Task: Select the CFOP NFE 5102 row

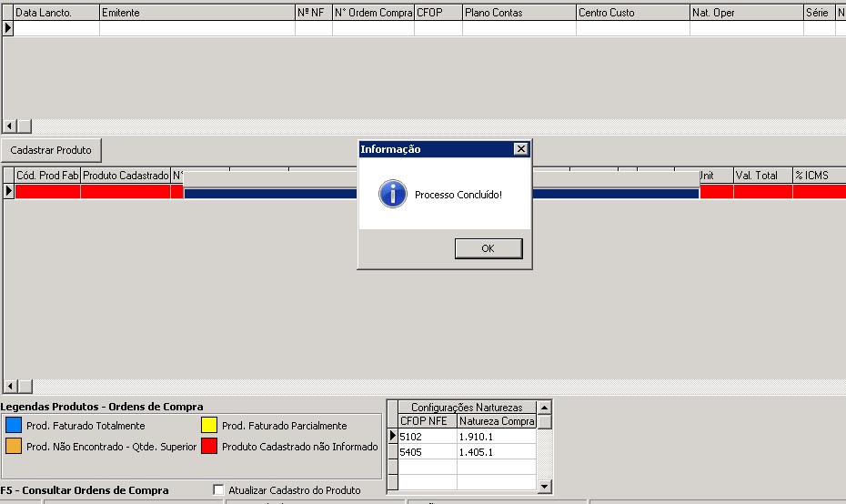Action: (427, 437)
